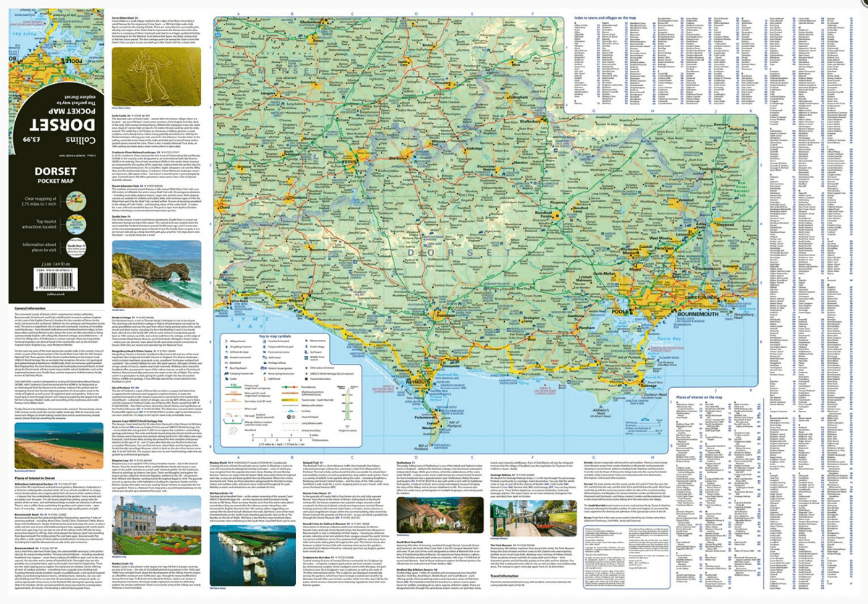
Task: Click the 'Monkey World' entry heading
Action: point(218,463)
